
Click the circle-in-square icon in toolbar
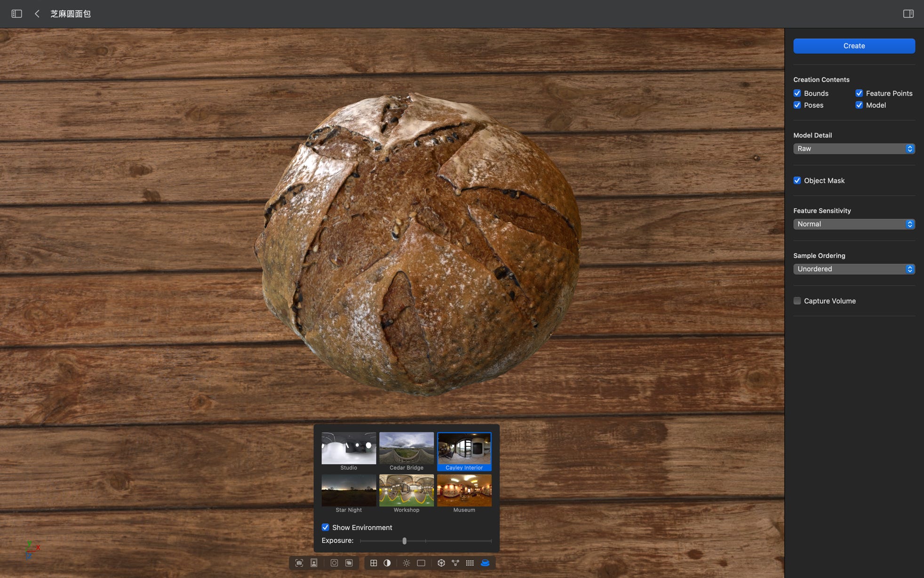click(x=334, y=563)
